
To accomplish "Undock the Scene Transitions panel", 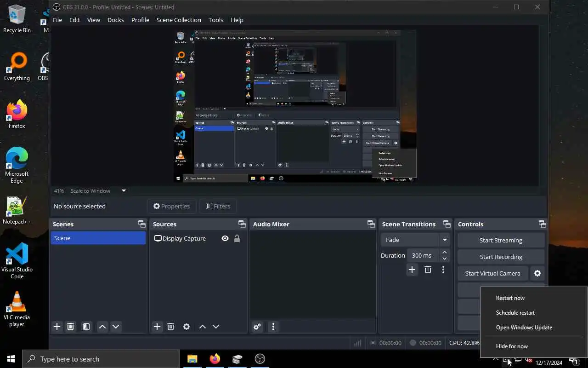I will 447,224.
